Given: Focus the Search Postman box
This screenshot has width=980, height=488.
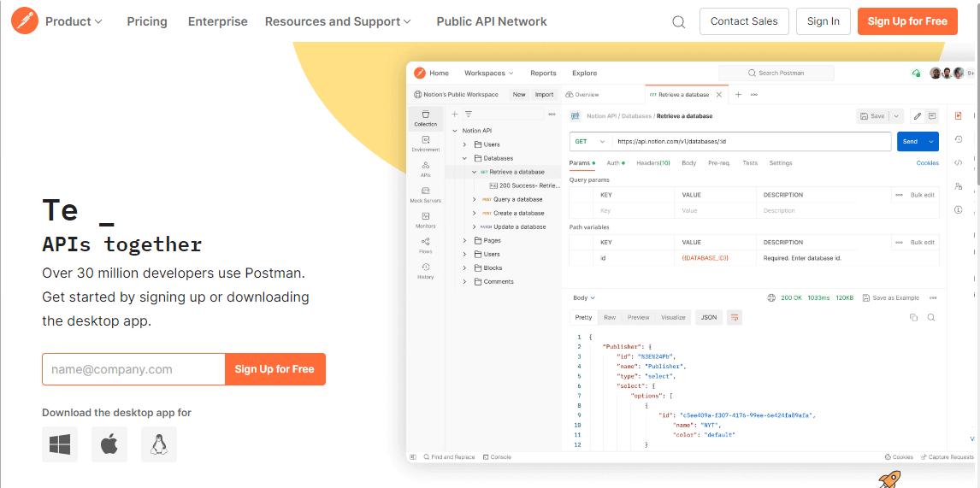Looking at the screenshot, I should pos(776,73).
